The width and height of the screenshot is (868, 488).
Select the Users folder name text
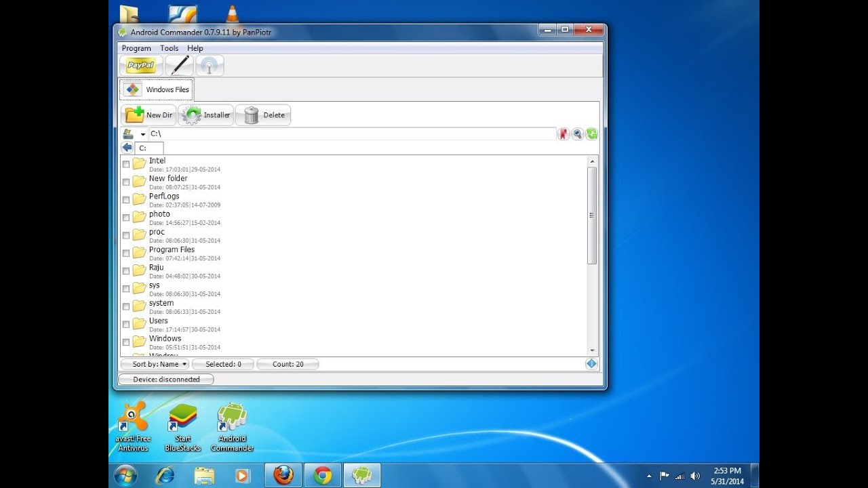[159, 321]
